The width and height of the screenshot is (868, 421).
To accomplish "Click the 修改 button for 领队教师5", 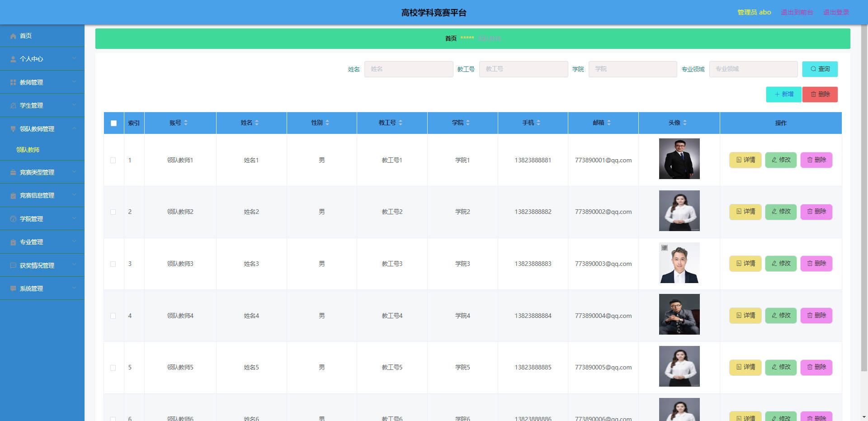I will 781,367.
